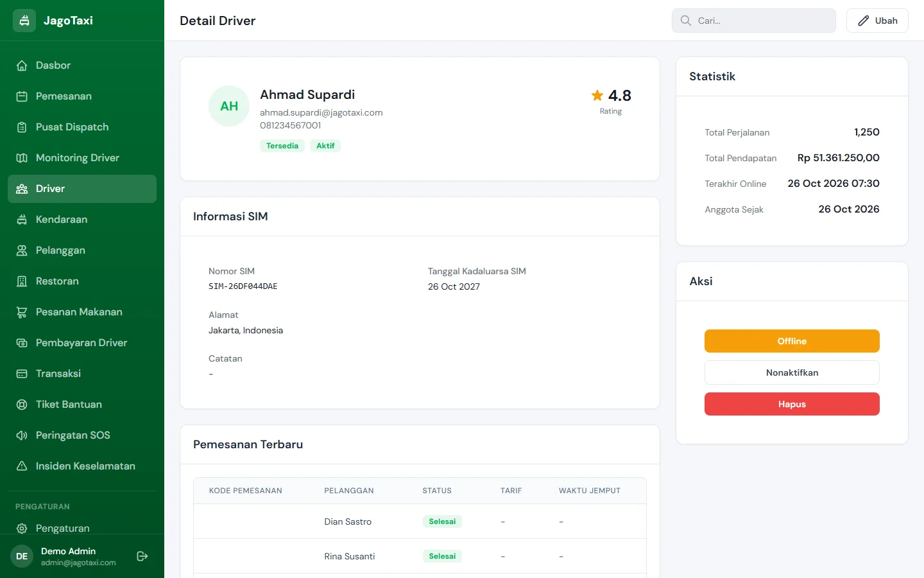
Task: Click SIM expiry date 26 Oct 2027
Action: tap(454, 286)
